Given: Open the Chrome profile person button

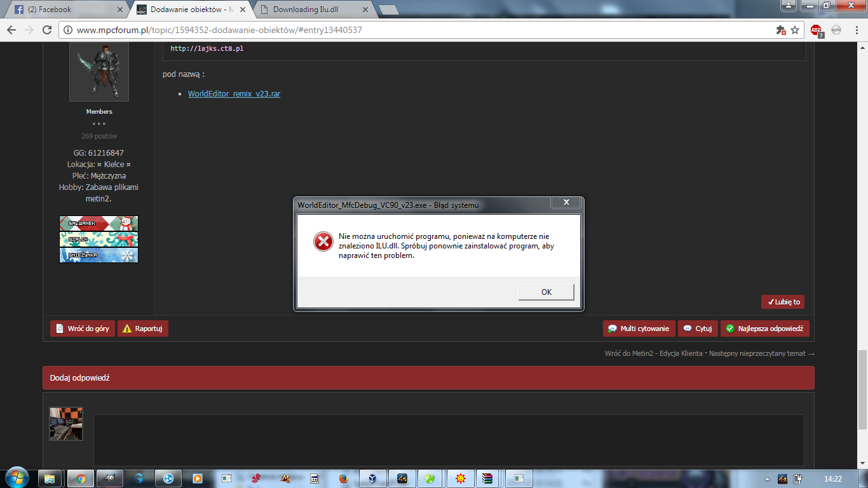Looking at the screenshot, I should tap(788, 5).
